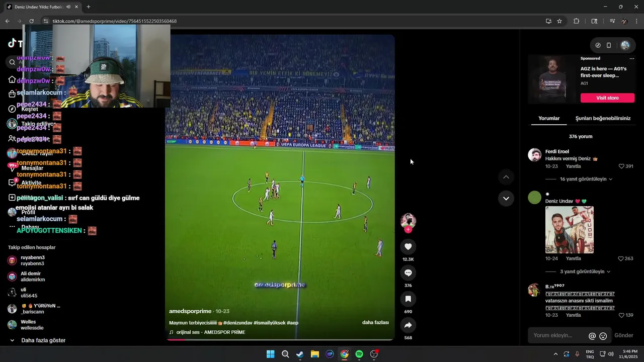Expand 3 yanıt görüntüleyin replies
644x362 pixels.
point(585,271)
